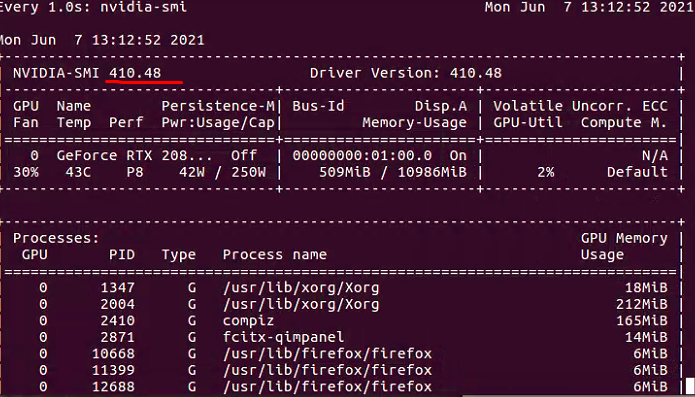Select the 14MiB memory usage value
695x397 pixels.
pyautogui.click(x=646, y=338)
